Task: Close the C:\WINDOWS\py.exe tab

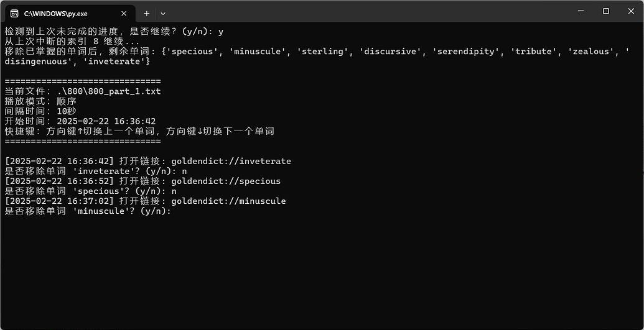Action: (124, 13)
